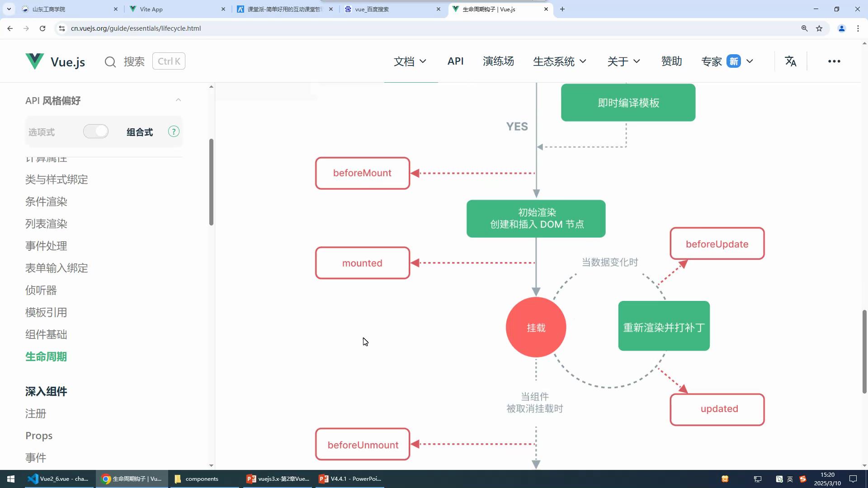Viewport: 868px width, 488px height.
Task: Click the API style help question icon
Action: tap(174, 131)
